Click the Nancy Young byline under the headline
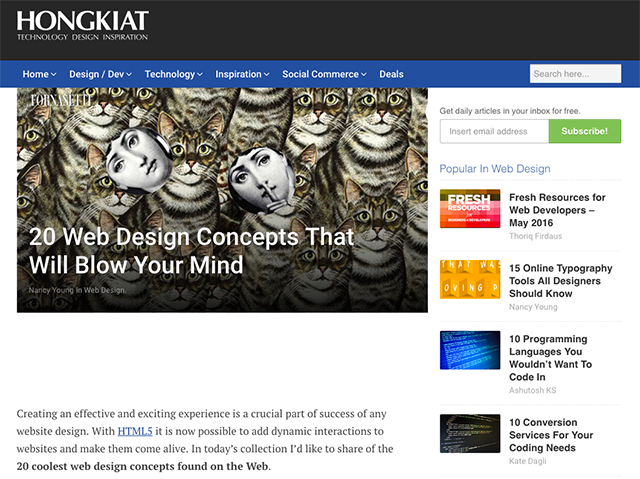 pos(77,290)
